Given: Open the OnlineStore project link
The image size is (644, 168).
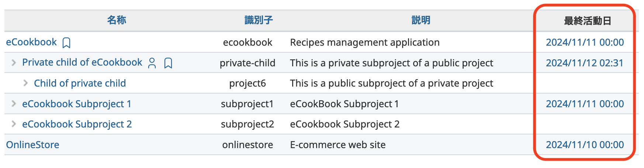Looking at the screenshot, I should pyautogui.click(x=32, y=145).
